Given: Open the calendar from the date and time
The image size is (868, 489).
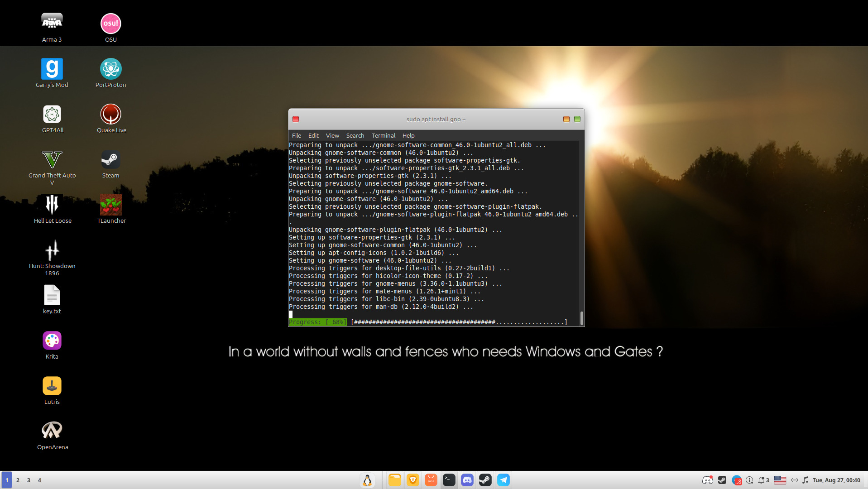Looking at the screenshot, I should (836, 480).
